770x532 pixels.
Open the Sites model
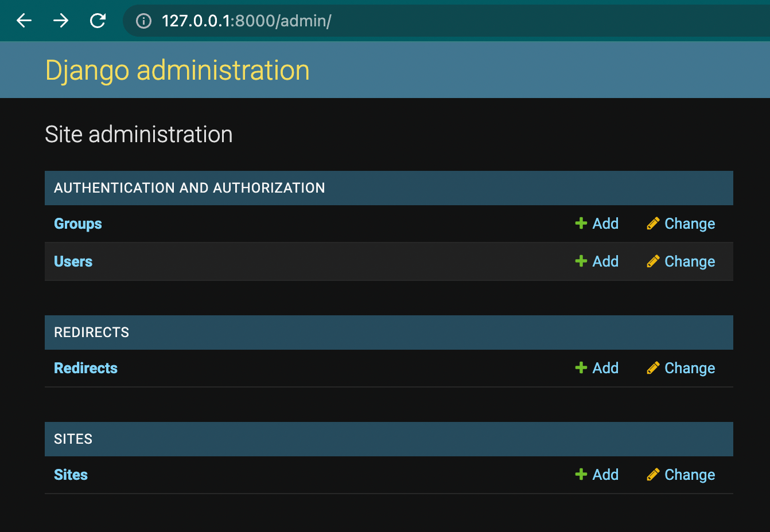[71, 475]
